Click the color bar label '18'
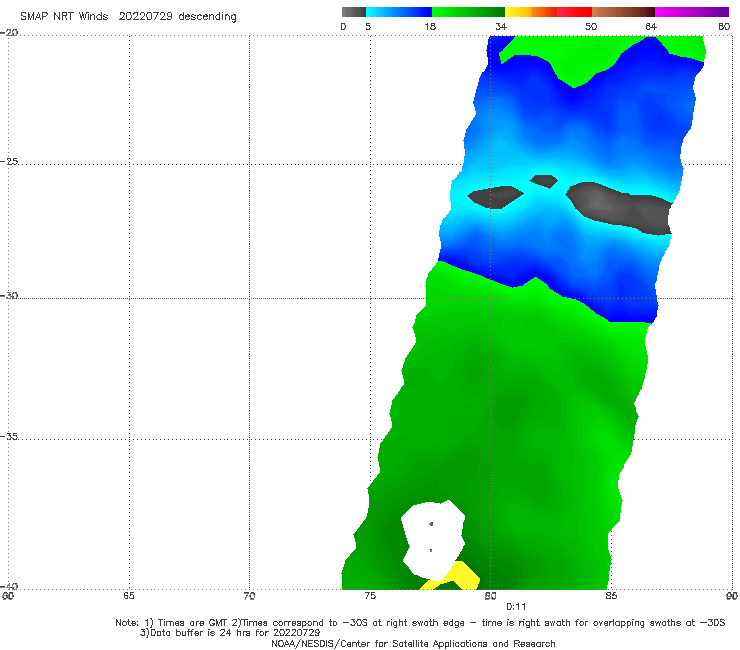Screen dimensions: 740x650 [430, 27]
